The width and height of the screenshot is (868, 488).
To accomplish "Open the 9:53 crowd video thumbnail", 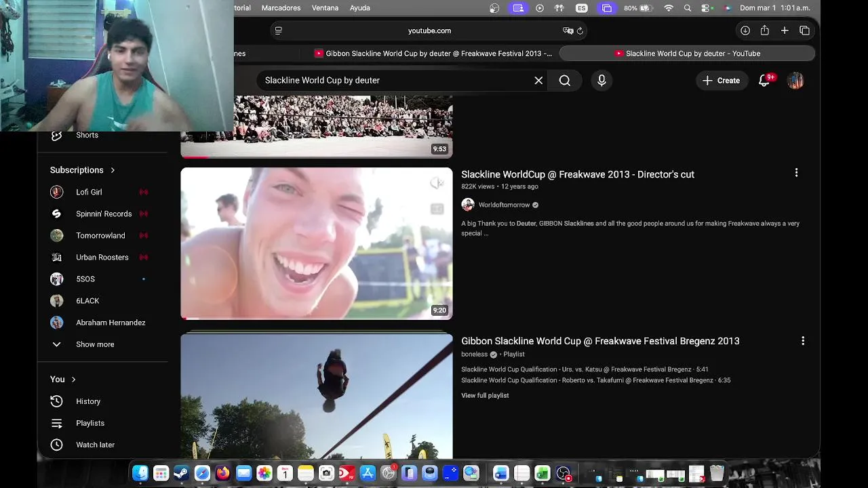I will (x=317, y=127).
